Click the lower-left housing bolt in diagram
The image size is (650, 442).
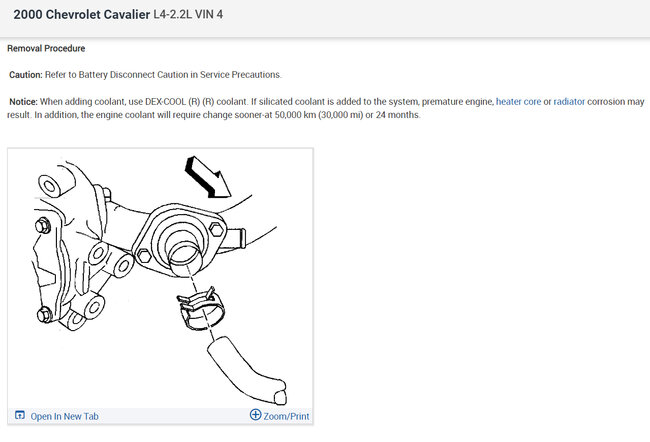coord(144,256)
